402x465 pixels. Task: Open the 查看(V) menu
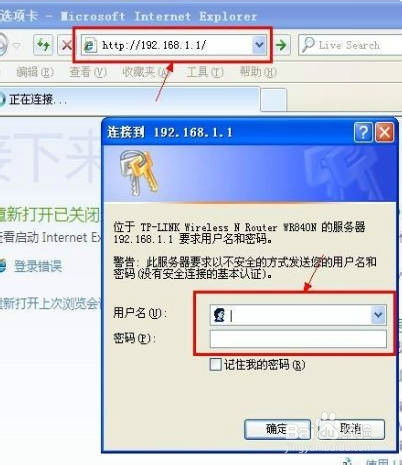click(x=88, y=72)
